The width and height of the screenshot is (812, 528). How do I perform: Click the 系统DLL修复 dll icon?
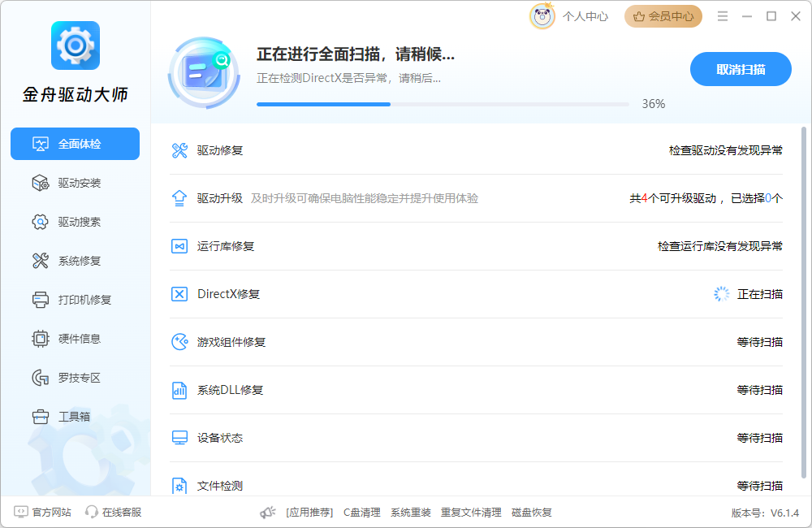[x=179, y=389]
